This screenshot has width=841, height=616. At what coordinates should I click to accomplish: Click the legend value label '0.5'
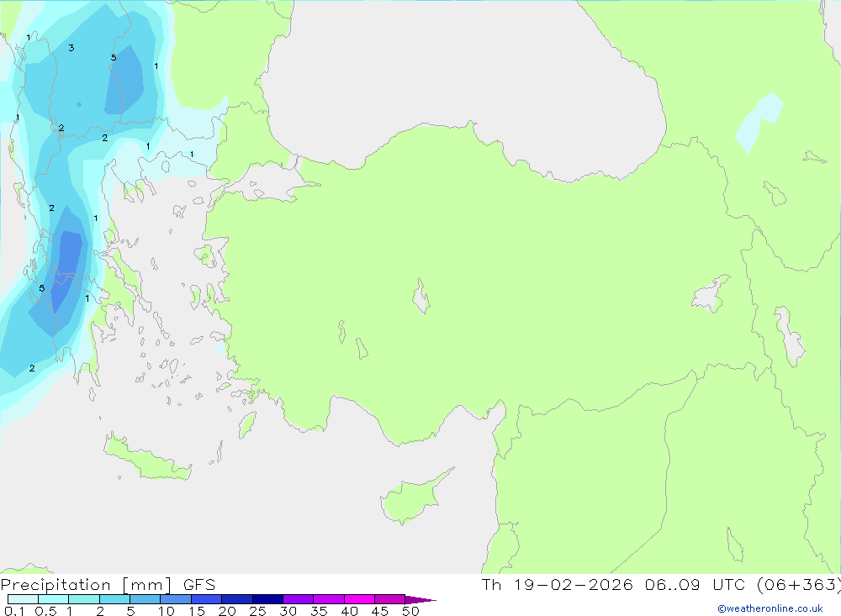45,611
